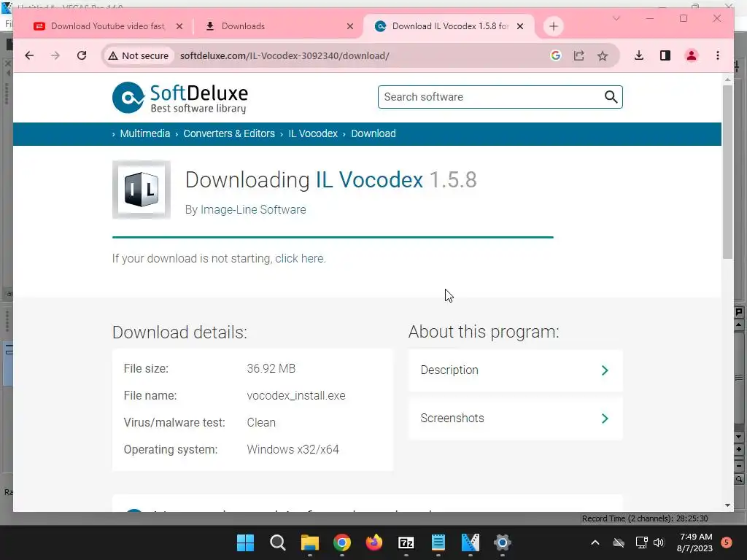Open the Notepad taskbar icon
Image resolution: width=747 pixels, height=560 pixels.
click(438, 542)
